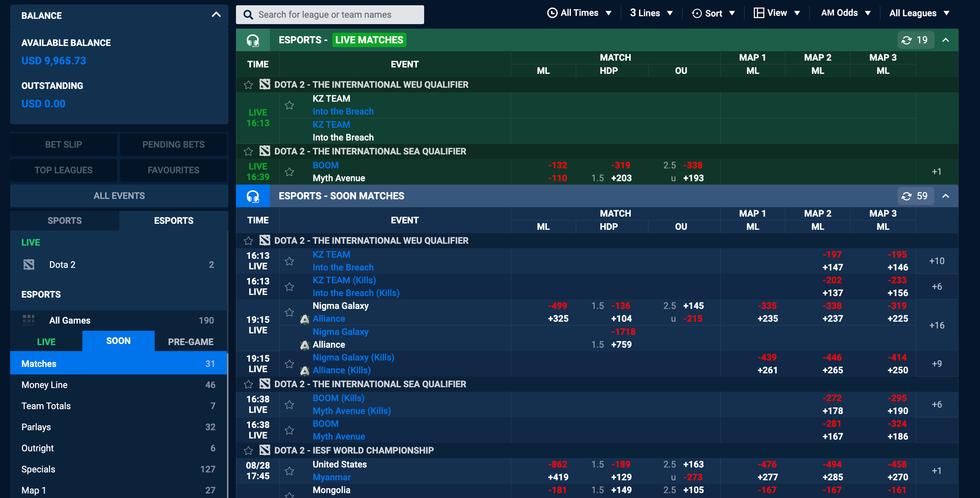Favourite the live SEA Qualifier league star

pos(248,151)
